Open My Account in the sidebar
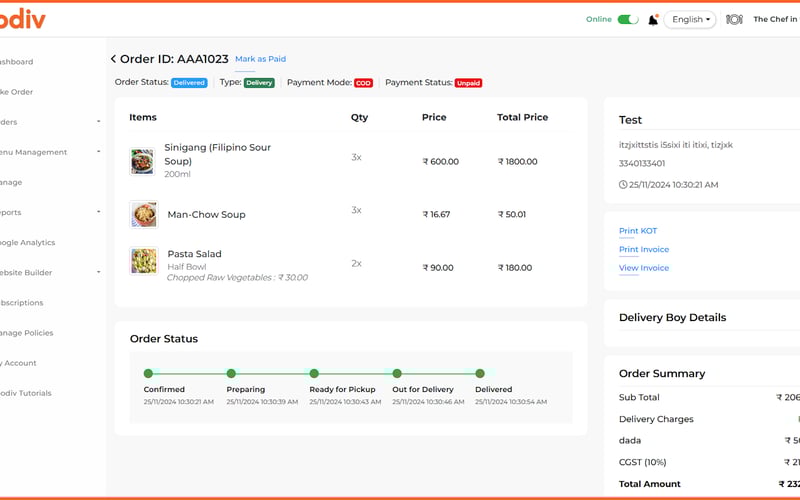The width and height of the screenshot is (800, 500). click(x=18, y=363)
